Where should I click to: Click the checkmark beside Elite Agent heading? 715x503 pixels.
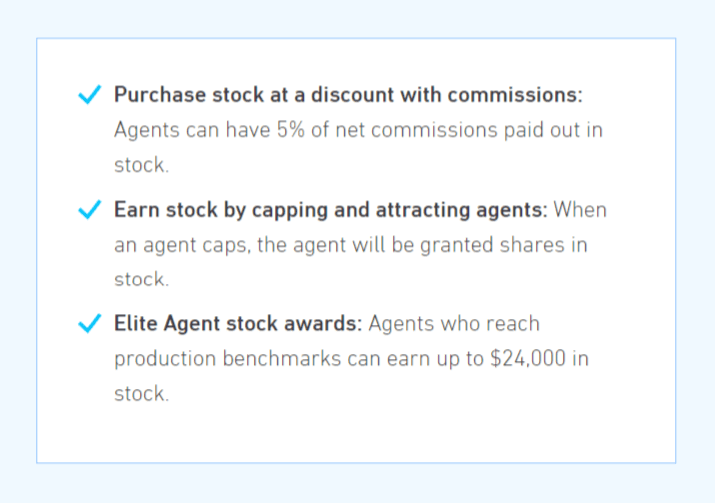coord(89,323)
